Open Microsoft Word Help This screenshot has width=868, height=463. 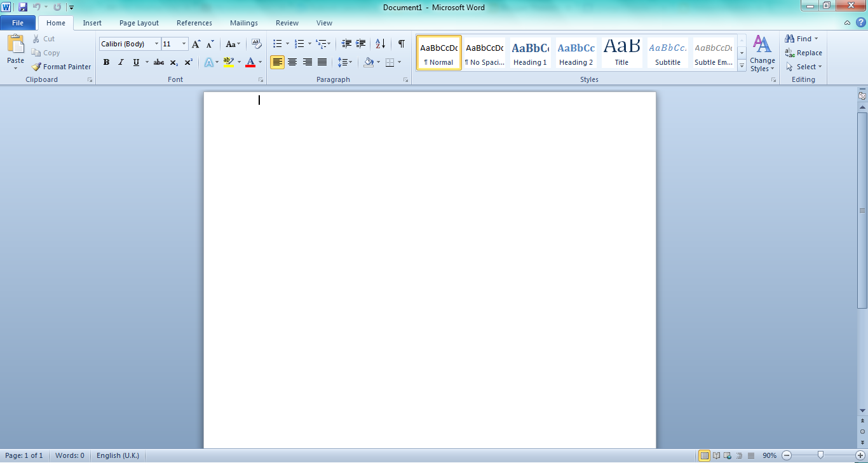tap(861, 23)
